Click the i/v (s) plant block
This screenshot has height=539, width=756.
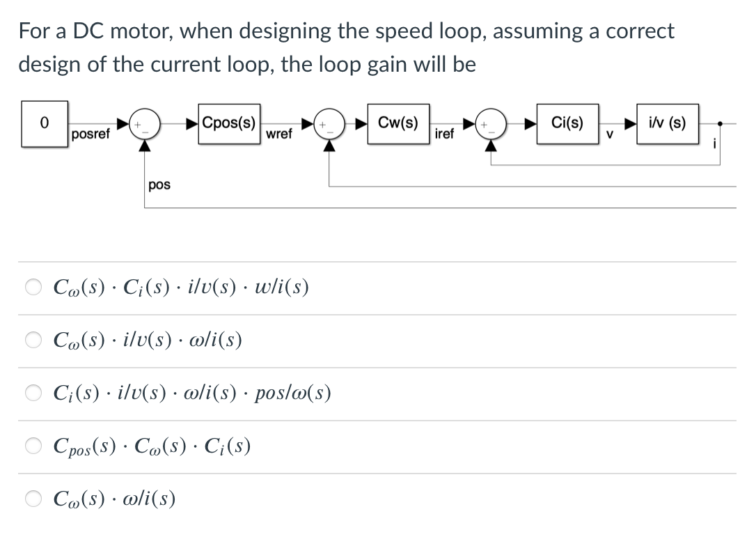[666, 123]
